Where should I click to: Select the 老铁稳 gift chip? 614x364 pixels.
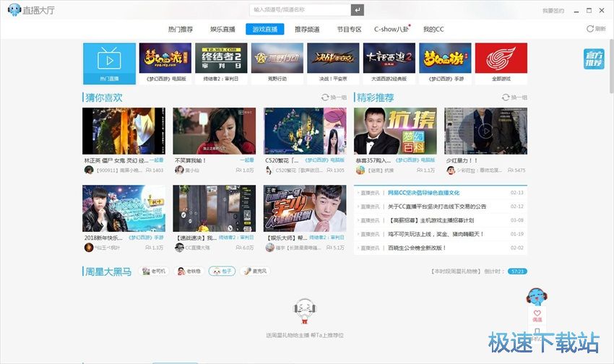(189, 271)
